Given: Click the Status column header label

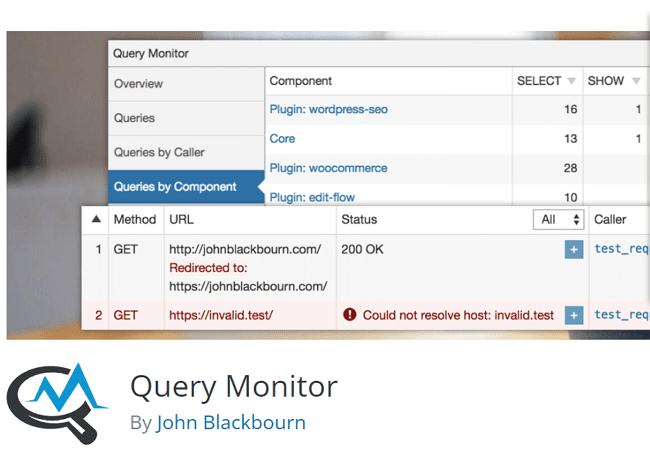Looking at the screenshot, I should click(359, 219).
